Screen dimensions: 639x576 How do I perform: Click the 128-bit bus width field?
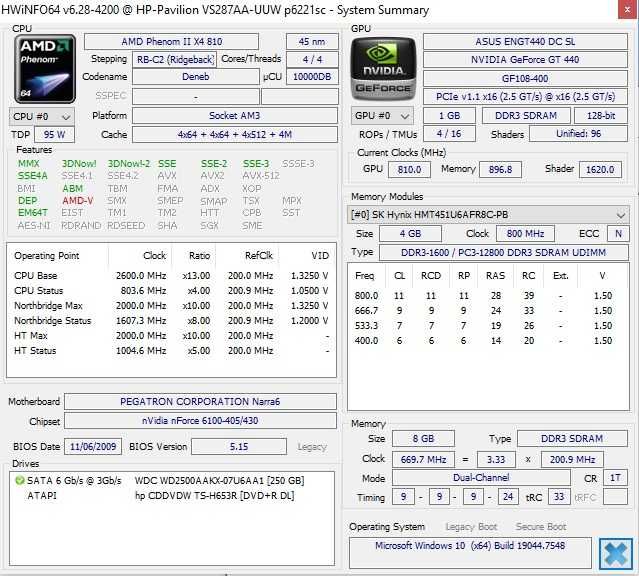tap(601, 115)
